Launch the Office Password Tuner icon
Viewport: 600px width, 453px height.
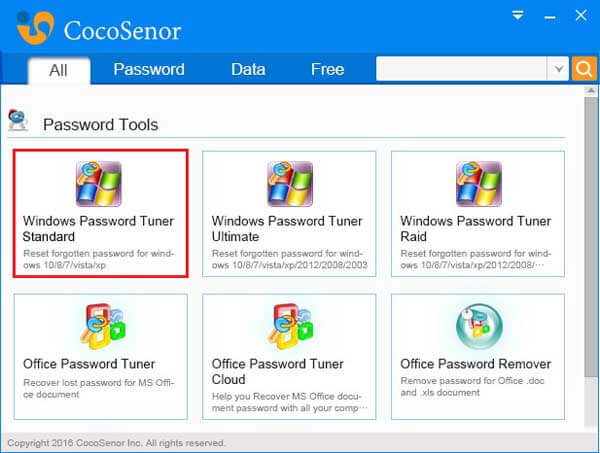click(x=103, y=326)
